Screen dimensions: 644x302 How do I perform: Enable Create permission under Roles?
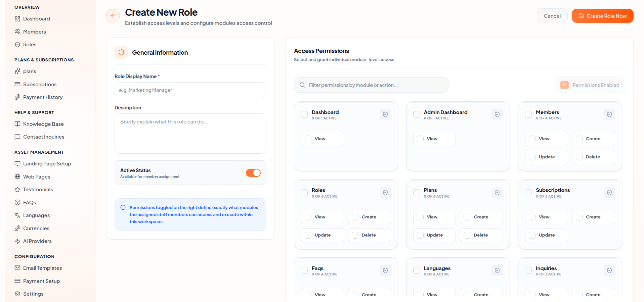(355, 217)
